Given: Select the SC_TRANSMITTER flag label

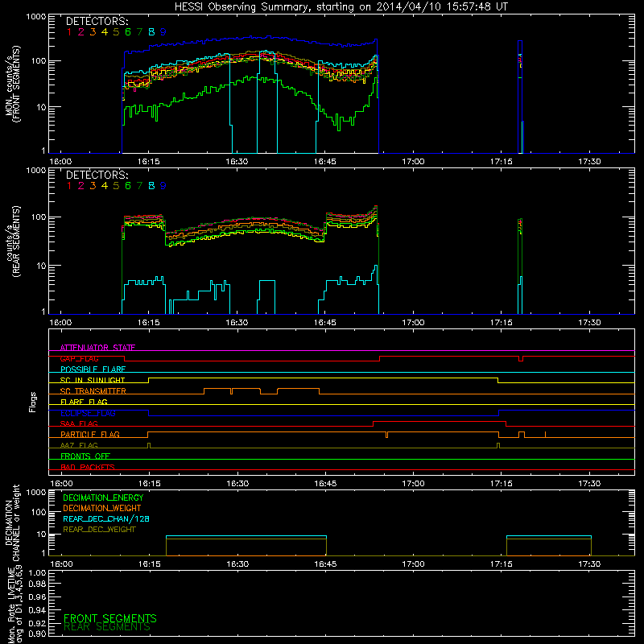Looking at the screenshot, I should (93, 391).
